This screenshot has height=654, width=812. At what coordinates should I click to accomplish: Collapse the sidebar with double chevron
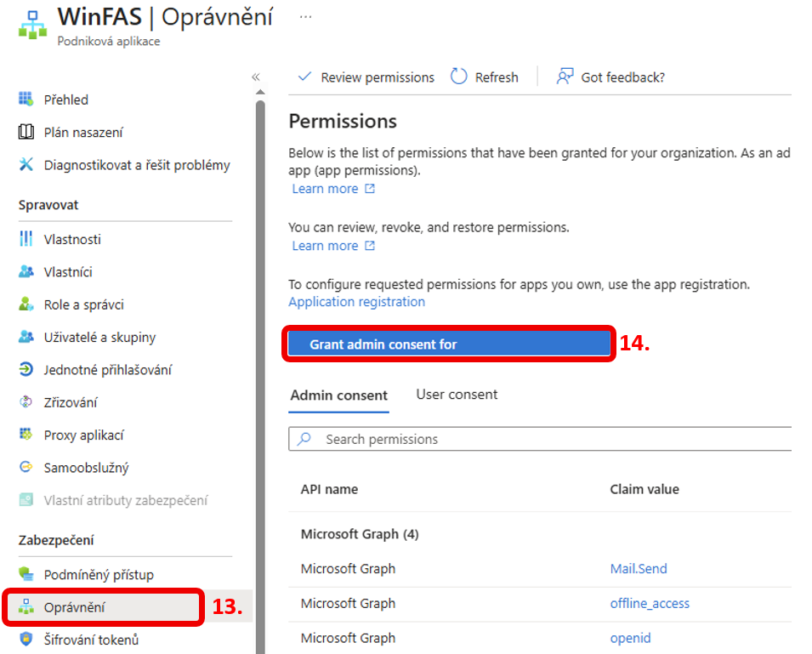coord(256,77)
